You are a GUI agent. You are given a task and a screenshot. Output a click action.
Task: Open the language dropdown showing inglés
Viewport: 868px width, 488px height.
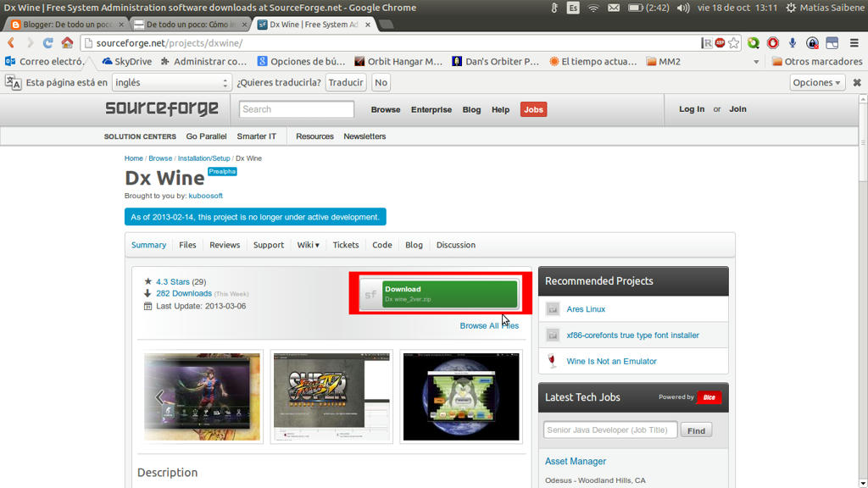[171, 82]
